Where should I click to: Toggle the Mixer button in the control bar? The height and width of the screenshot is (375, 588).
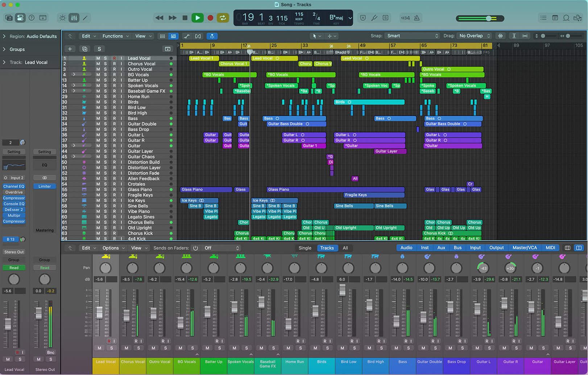(x=74, y=18)
